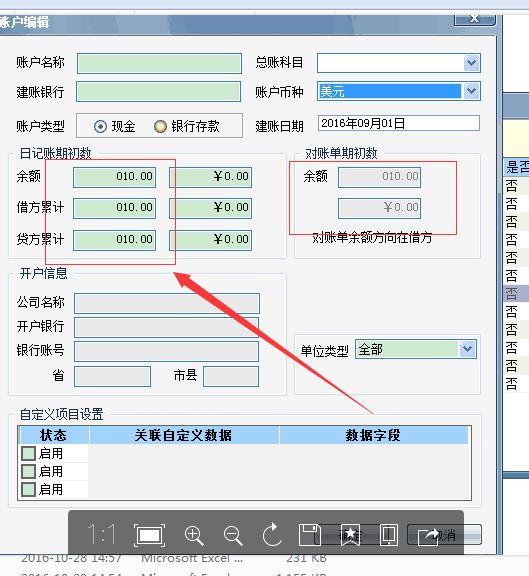Check second 启用 checkbox
This screenshot has height=576, width=529.
point(28,471)
